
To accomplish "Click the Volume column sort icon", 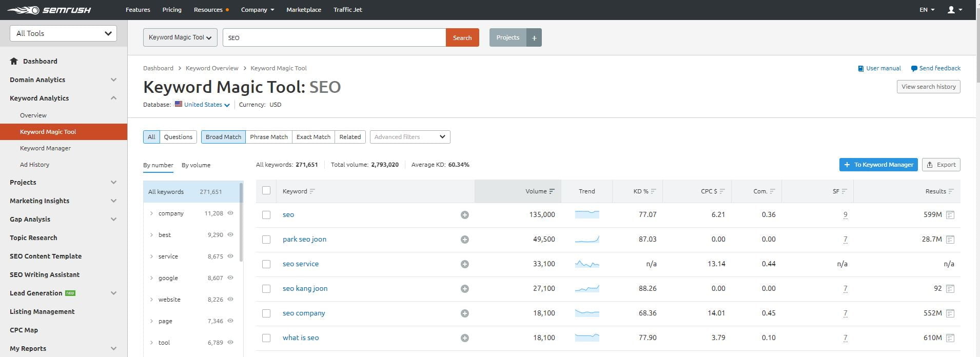I will (552, 191).
